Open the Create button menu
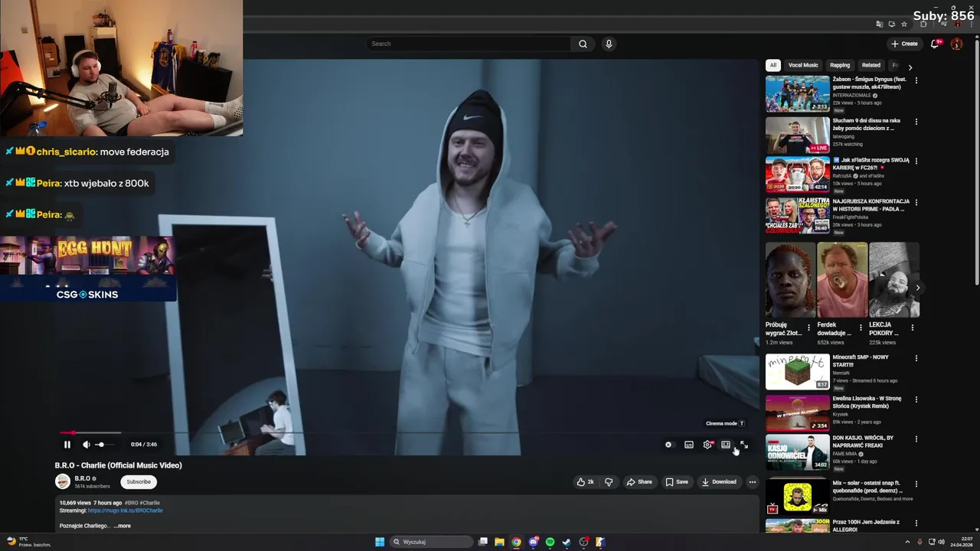Screen dimensions: 980x551 pos(904,44)
